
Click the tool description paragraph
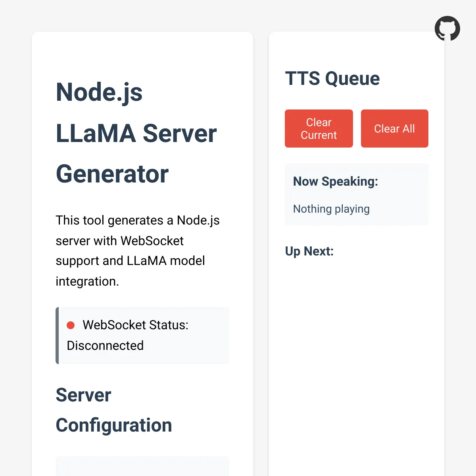point(138,251)
